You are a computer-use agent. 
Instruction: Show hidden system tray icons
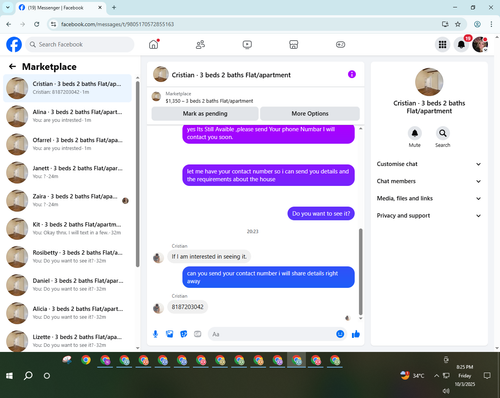click(x=436, y=376)
